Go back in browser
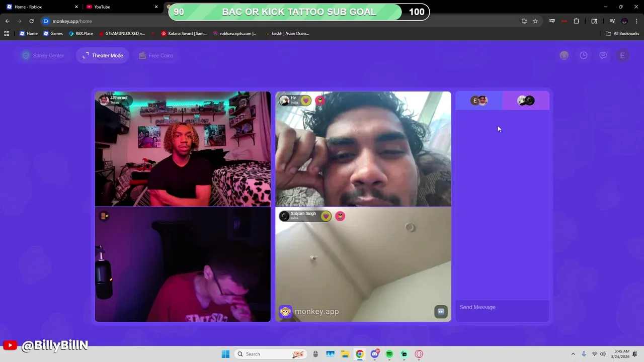Screen dimensions: 644x362 (7, 21)
